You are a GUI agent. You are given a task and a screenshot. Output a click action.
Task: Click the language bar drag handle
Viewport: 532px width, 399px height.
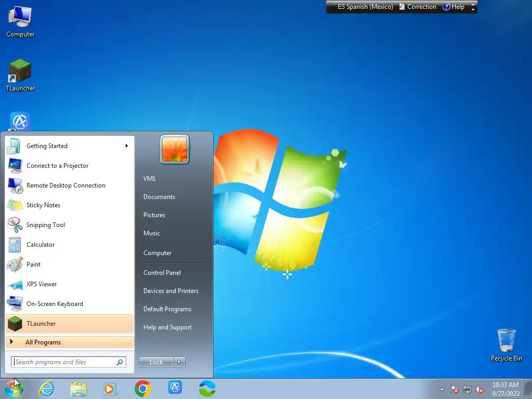coord(330,7)
